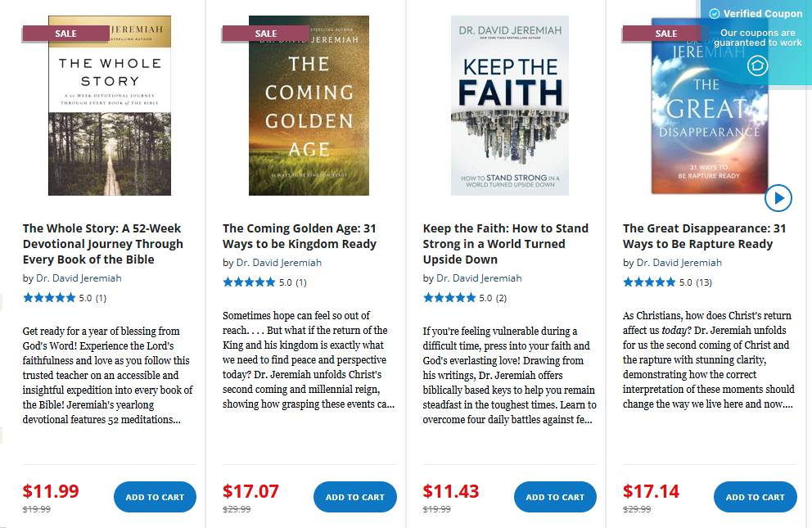
Task: Add The Coming Golden Age to cart
Action: (355, 497)
